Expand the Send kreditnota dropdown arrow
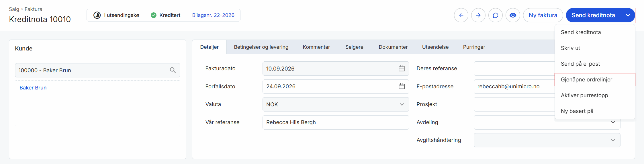644x164 pixels. pos(628,15)
